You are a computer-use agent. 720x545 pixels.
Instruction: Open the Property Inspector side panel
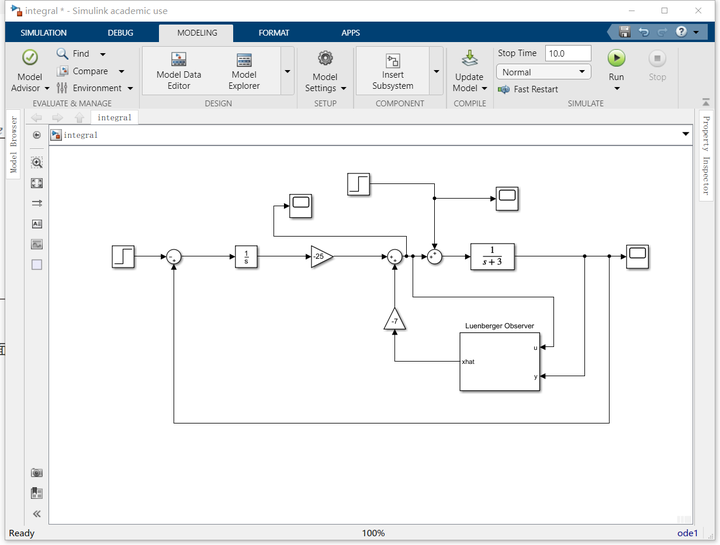pyautogui.click(x=706, y=155)
